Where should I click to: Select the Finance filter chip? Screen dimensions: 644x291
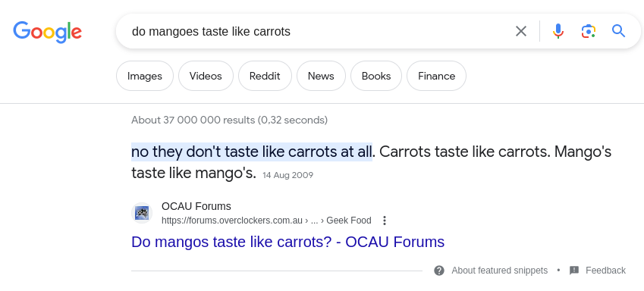(x=437, y=76)
